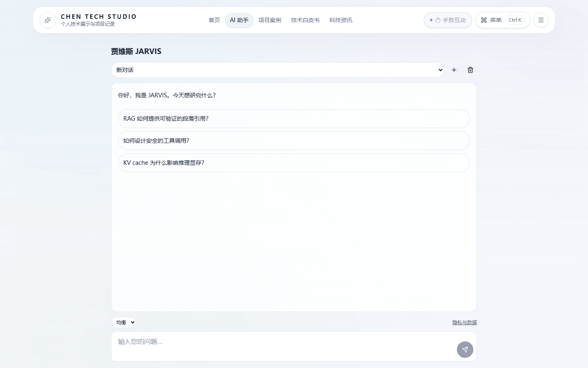Image resolution: width=588 pixels, height=368 pixels.
Task: Choose the RAG 段落引用 suggested question
Action: pos(294,119)
